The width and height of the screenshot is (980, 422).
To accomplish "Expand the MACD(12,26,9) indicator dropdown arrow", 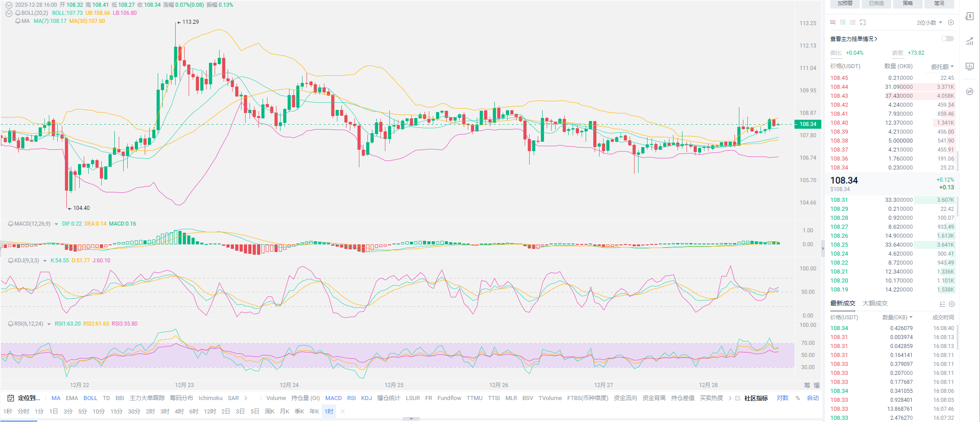I will point(56,224).
